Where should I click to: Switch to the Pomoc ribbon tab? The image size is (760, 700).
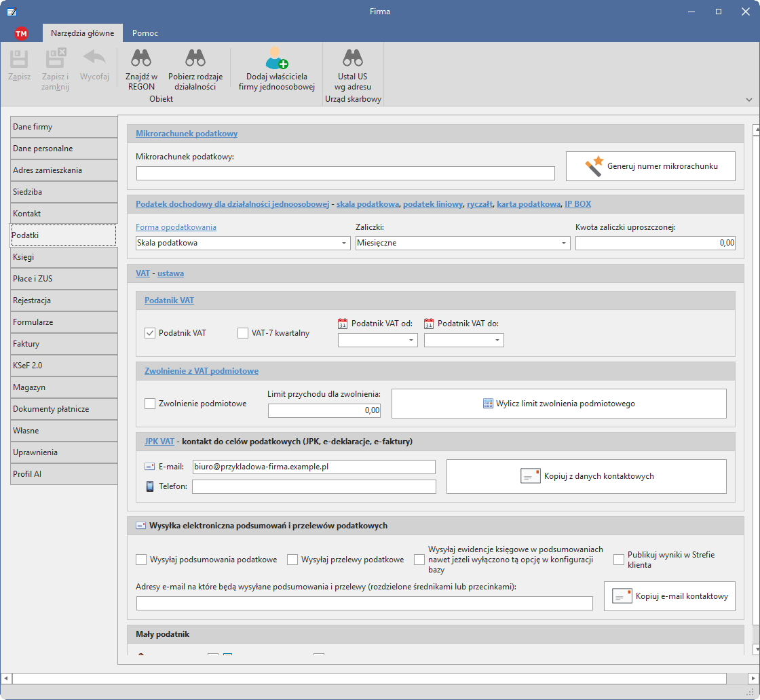click(145, 33)
